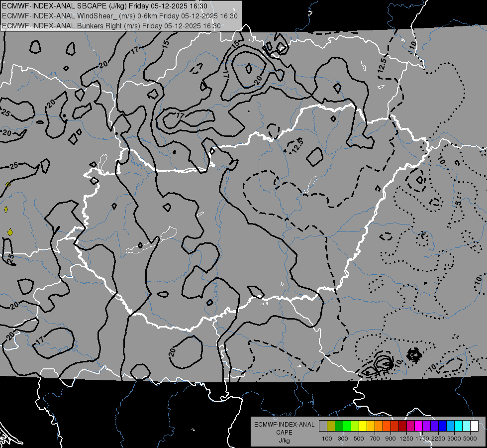This screenshot has height=448, width=487.
Task: Pick the bright green legend swatch
Action: pyautogui.click(x=347, y=426)
